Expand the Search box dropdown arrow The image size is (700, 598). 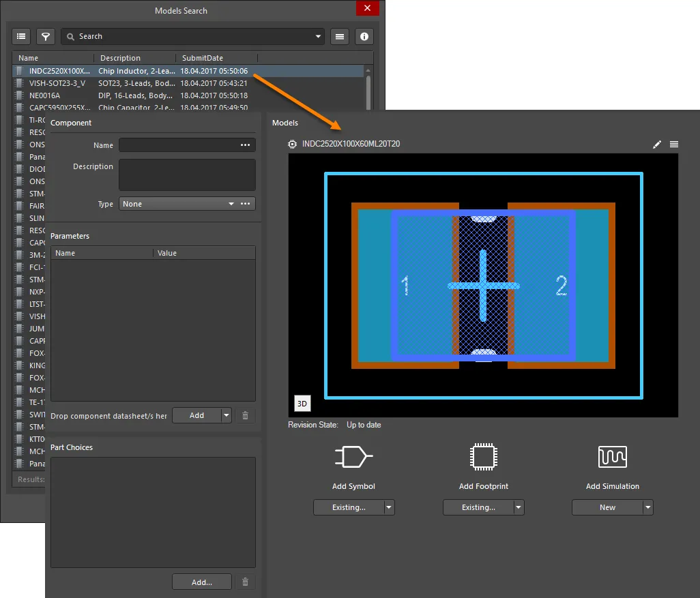(x=318, y=37)
